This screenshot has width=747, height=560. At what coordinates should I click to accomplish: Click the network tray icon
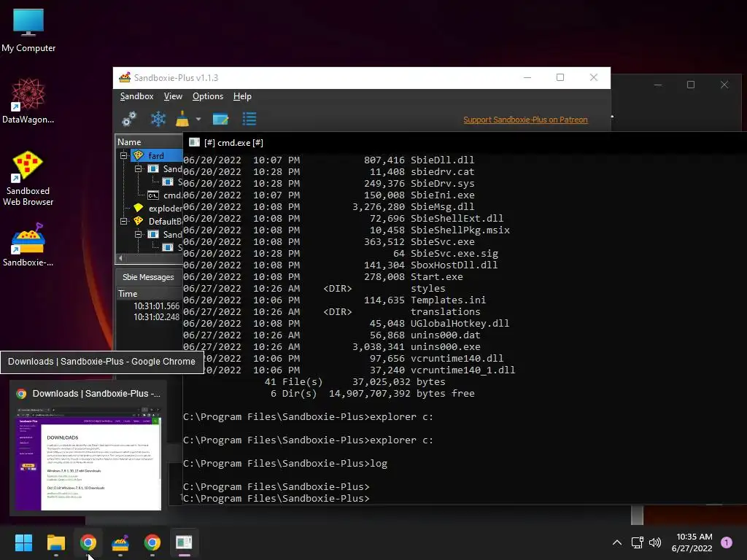tap(637, 542)
